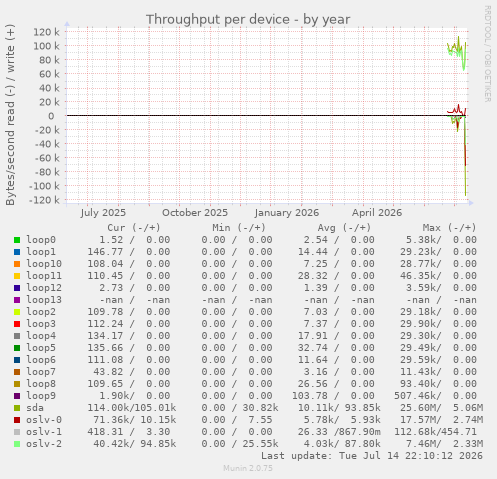Click the '120 k' y-axis label

46,32
